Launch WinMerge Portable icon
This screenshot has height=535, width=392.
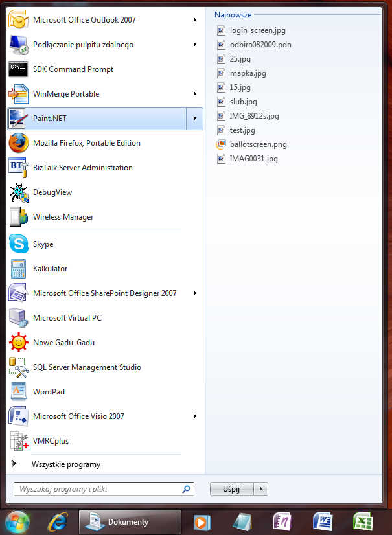[x=18, y=94]
